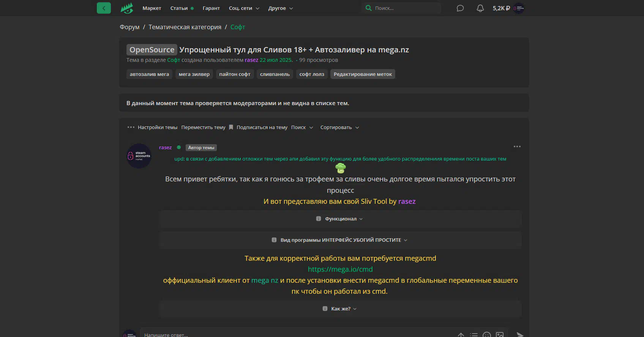
Task: Open the Сортировать dropdown
Action: coord(339,127)
